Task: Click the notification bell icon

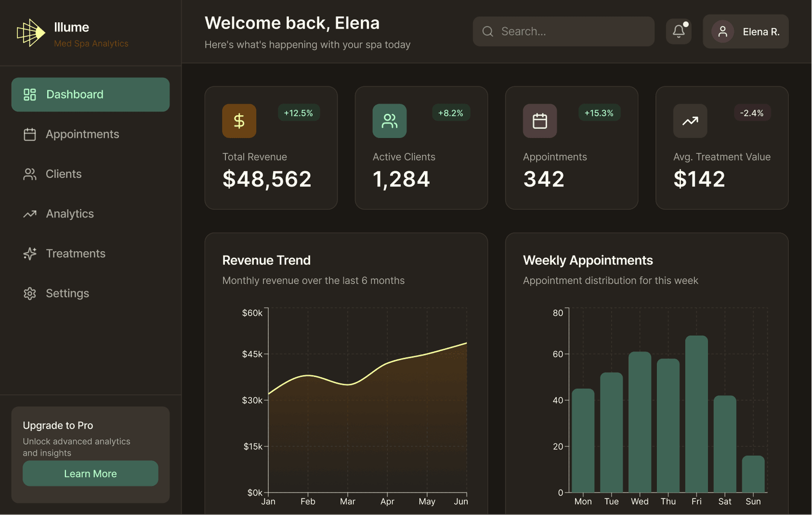Action: [679, 31]
